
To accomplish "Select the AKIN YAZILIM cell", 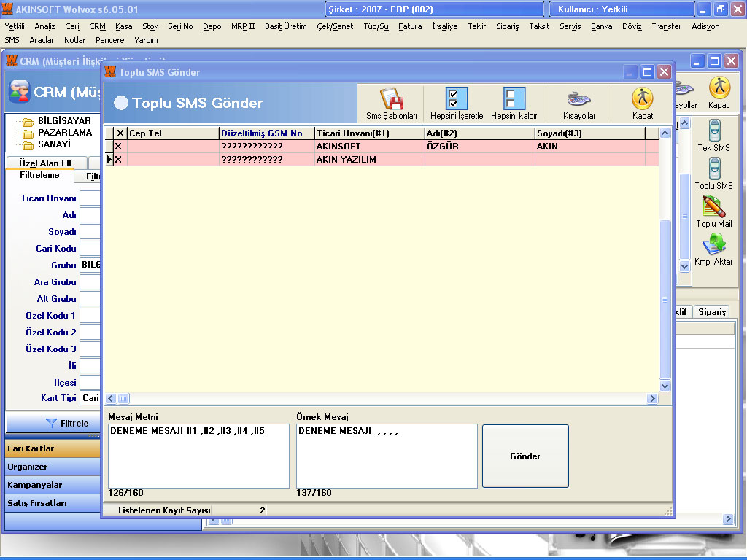I will coord(370,160).
